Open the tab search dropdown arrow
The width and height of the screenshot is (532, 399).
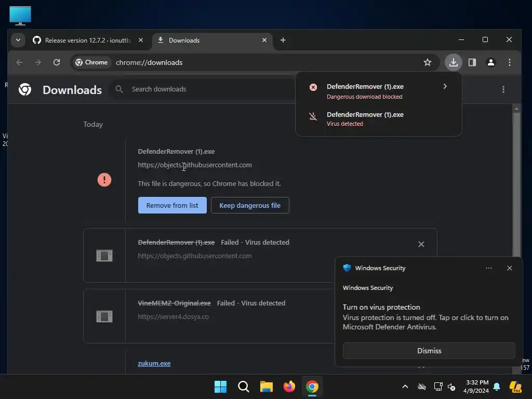[18, 40]
